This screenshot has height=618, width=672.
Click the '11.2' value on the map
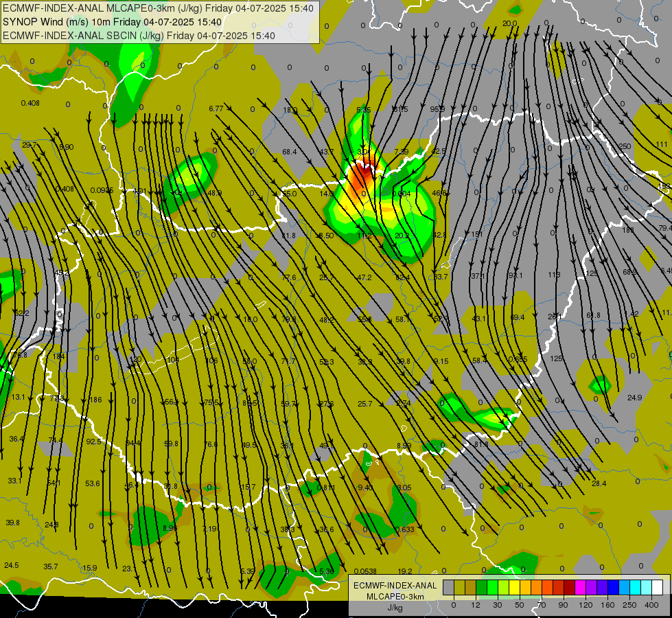(364, 236)
